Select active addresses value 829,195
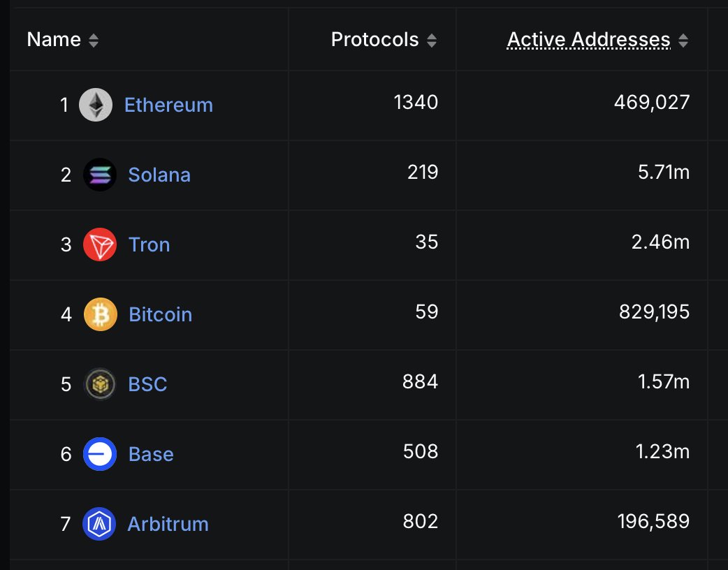 [x=654, y=312]
